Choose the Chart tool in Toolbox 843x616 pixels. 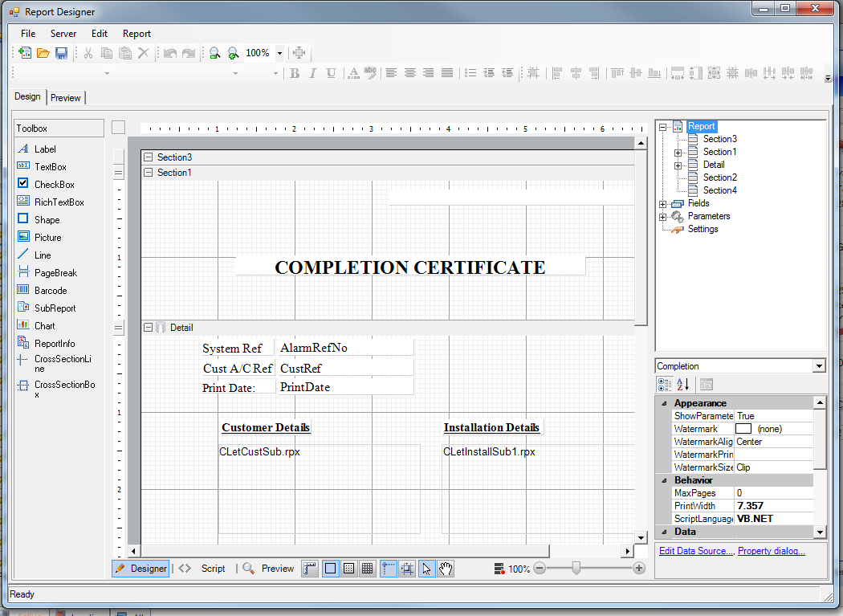tap(44, 326)
